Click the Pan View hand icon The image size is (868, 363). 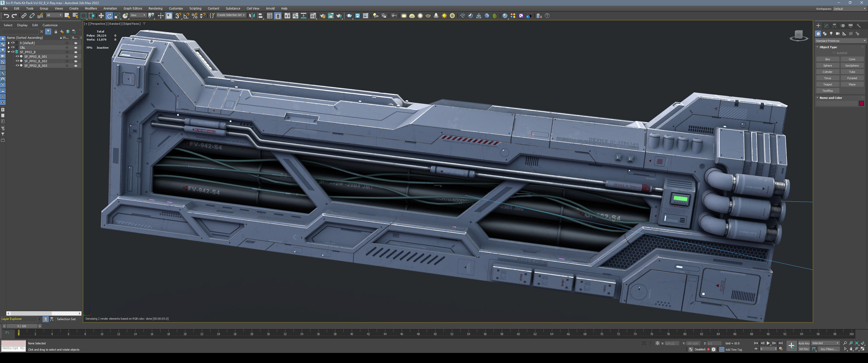(x=851, y=349)
